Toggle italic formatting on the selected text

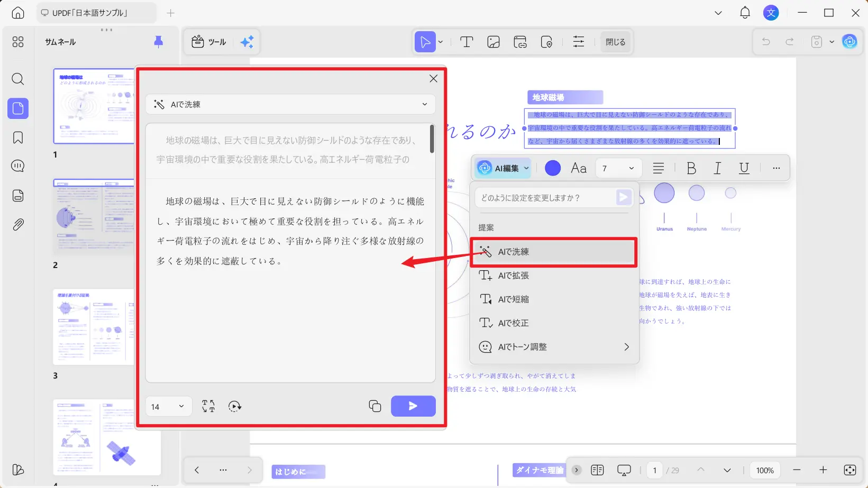point(717,168)
